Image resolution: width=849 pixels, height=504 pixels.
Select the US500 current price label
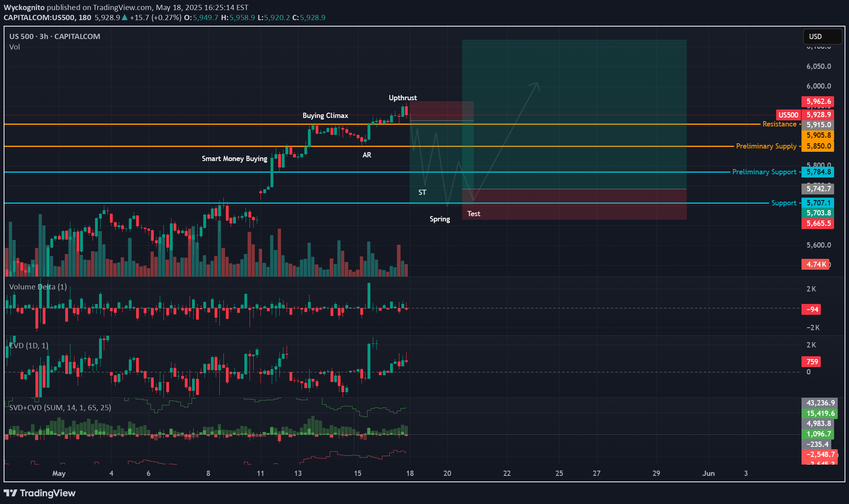tap(789, 115)
